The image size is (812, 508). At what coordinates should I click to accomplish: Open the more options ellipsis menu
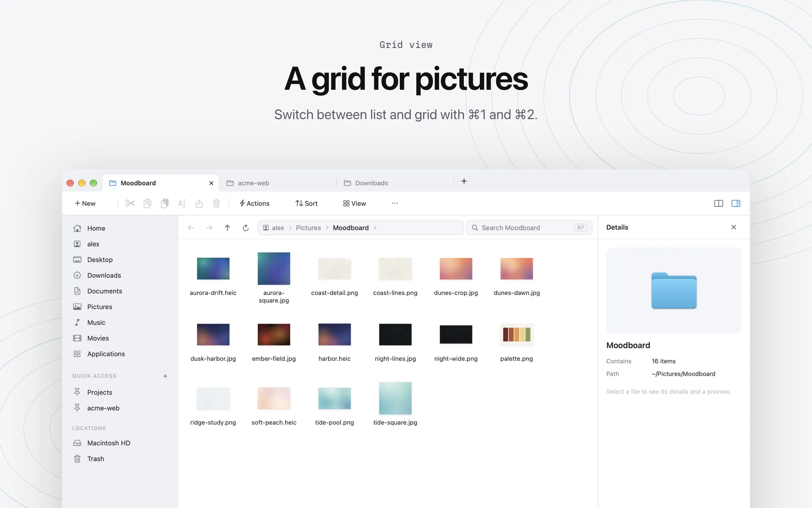click(x=395, y=203)
